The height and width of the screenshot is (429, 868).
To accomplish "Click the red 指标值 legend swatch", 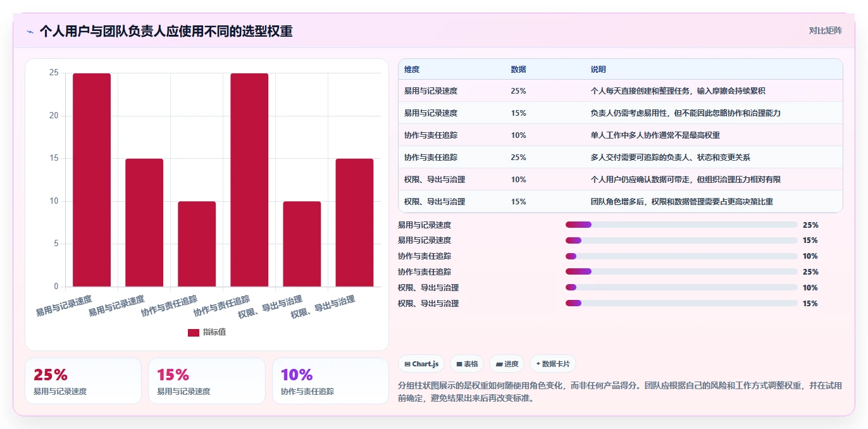I will pos(194,332).
